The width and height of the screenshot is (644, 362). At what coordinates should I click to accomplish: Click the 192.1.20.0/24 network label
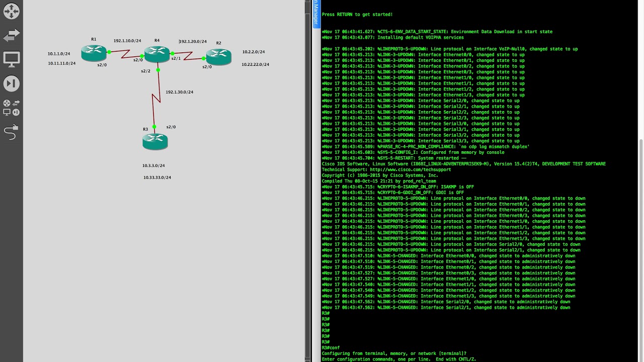[193, 42]
